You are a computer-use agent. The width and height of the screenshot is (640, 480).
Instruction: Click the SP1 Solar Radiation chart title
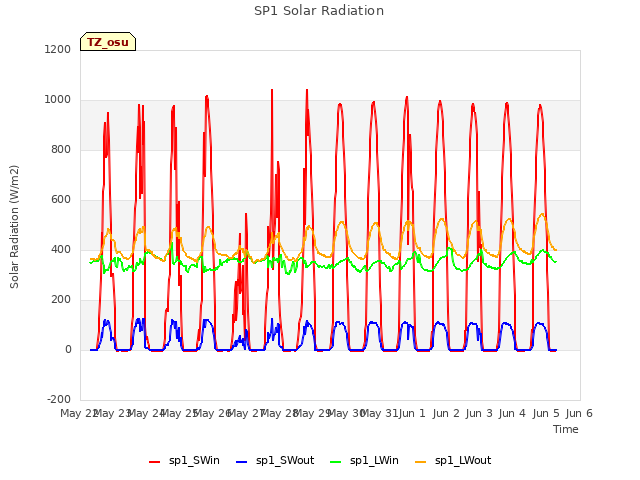tap(319, 11)
